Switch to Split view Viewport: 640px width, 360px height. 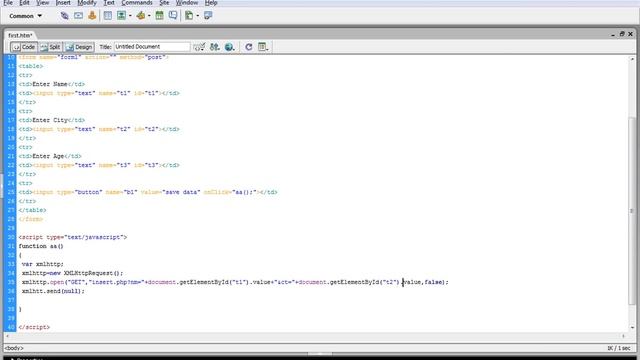point(51,47)
